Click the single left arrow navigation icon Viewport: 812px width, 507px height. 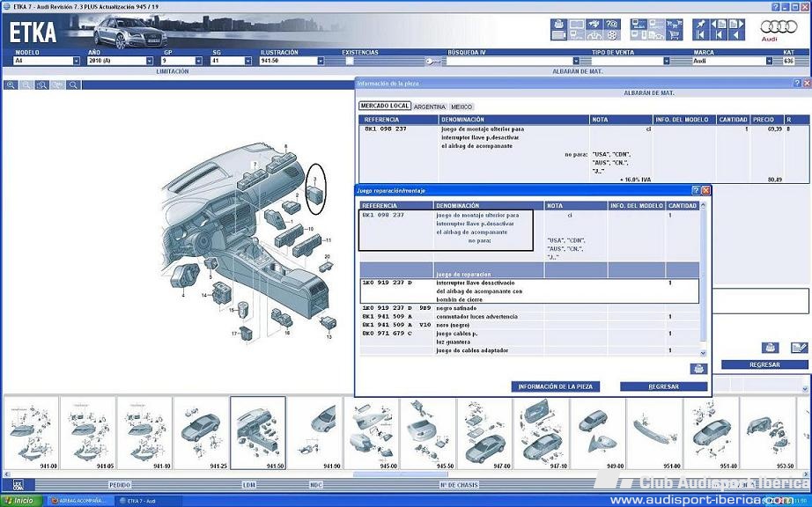736,35
